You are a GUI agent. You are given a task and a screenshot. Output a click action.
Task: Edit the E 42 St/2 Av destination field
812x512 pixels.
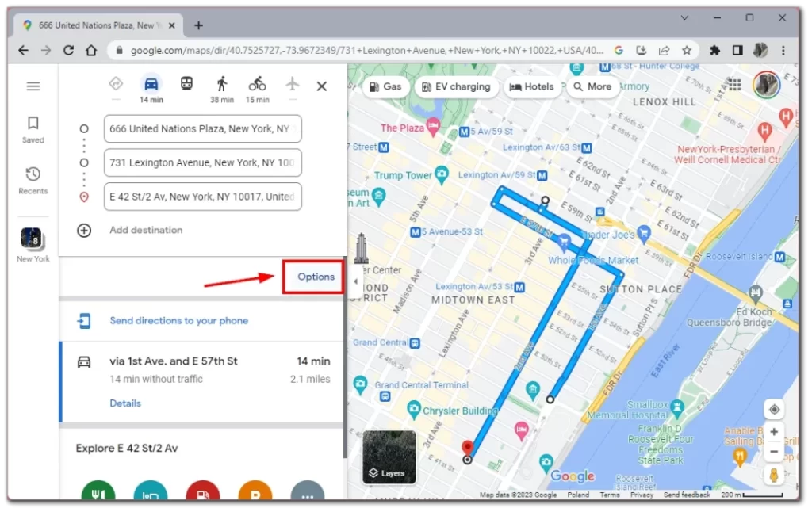click(202, 197)
